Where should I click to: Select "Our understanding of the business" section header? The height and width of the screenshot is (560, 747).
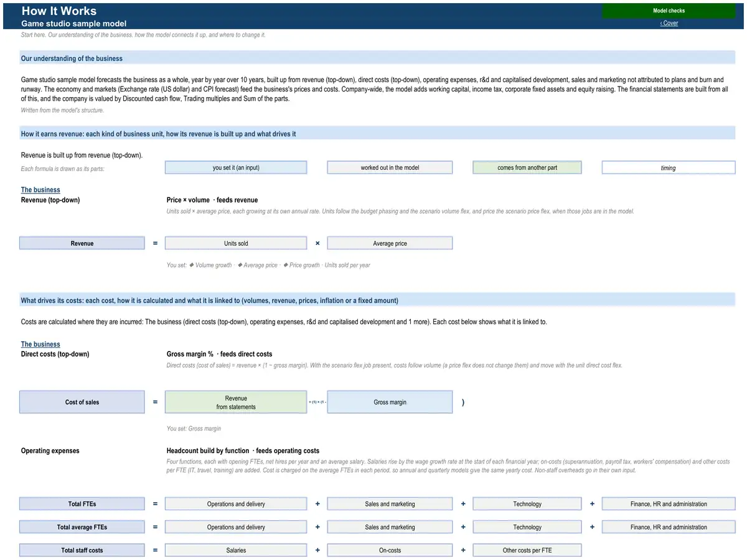tap(377, 58)
